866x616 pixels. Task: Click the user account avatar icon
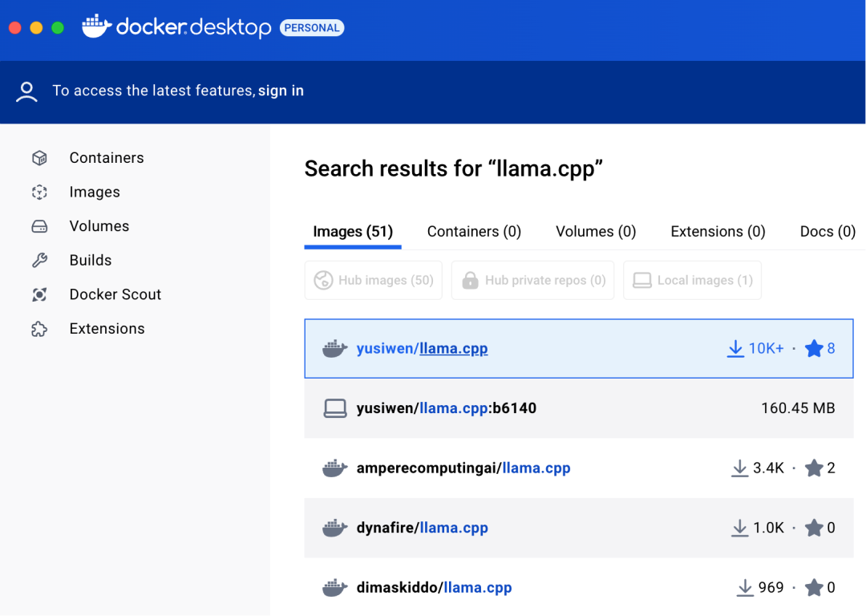26,91
